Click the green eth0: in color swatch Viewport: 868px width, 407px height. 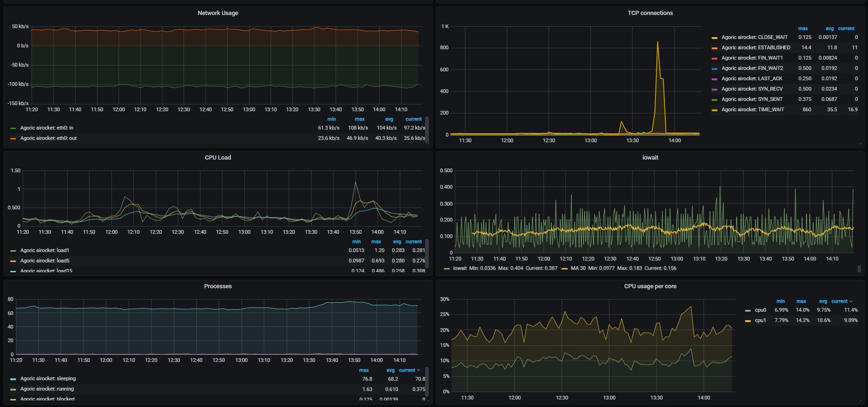13,128
